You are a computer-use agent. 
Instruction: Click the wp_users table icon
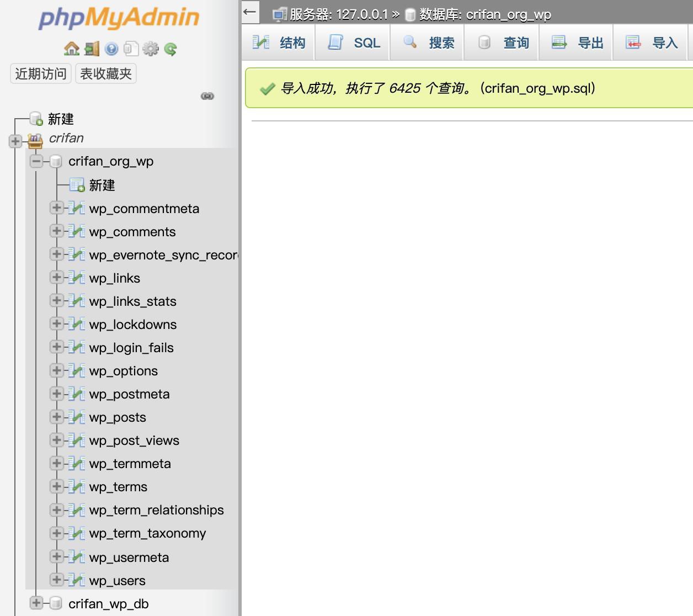coord(77,580)
